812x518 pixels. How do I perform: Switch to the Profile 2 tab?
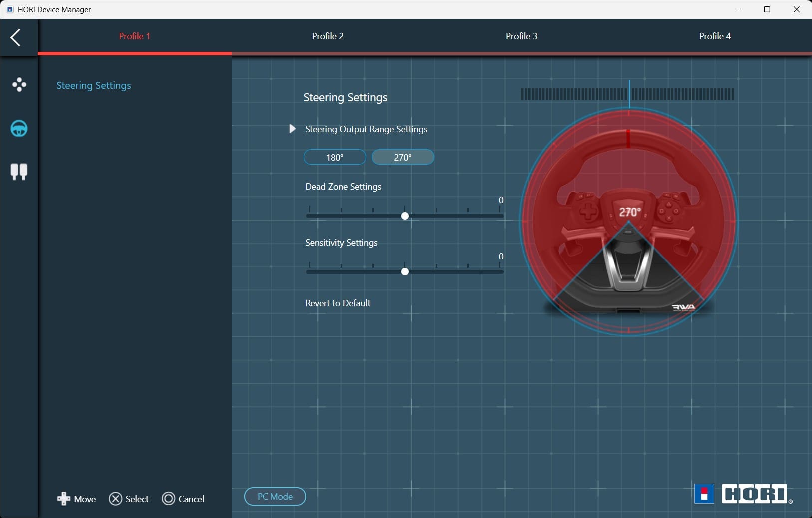(328, 36)
